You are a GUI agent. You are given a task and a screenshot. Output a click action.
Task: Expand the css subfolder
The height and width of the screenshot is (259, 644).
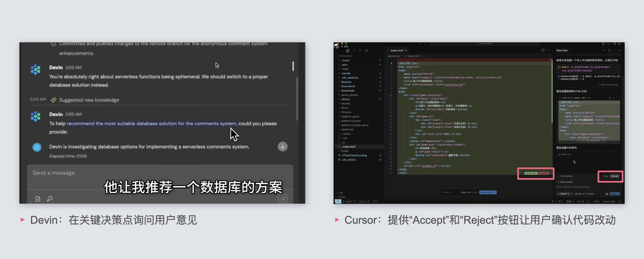[x=360, y=138]
